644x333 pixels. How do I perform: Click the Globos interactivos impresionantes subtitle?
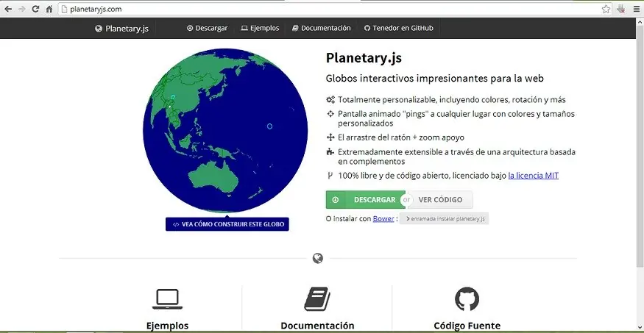434,78
